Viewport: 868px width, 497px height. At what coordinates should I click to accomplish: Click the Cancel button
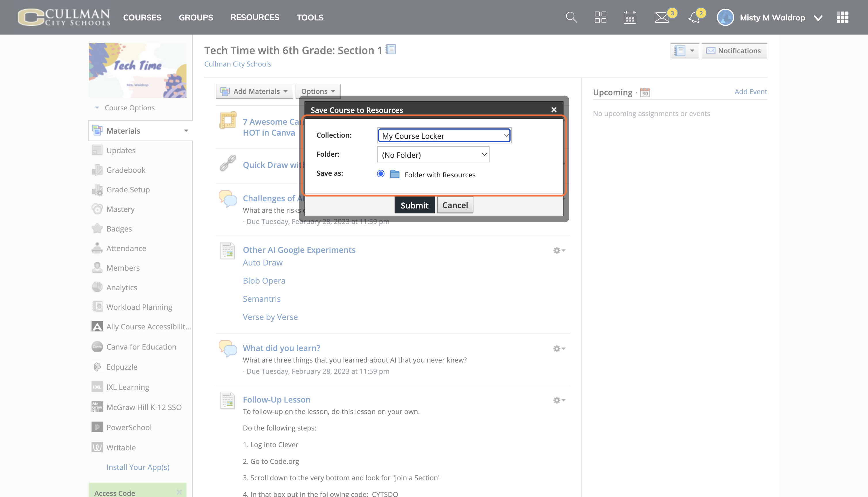click(x=455, y=205)
